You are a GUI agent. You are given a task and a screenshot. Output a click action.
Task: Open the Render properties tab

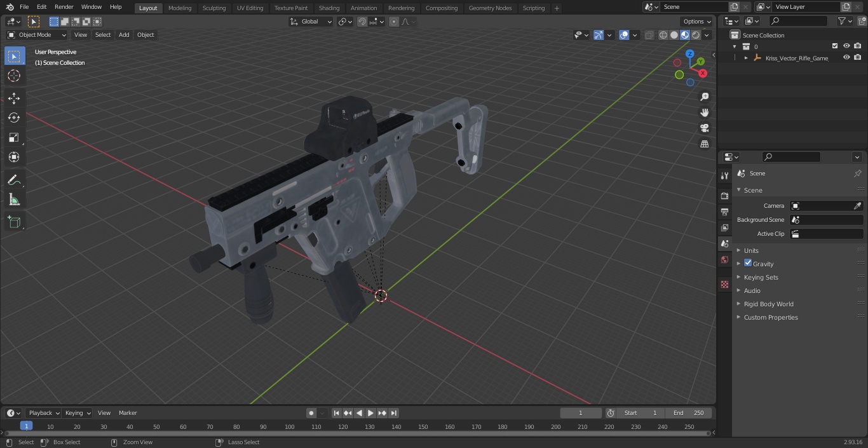click(x=724, y=196)
